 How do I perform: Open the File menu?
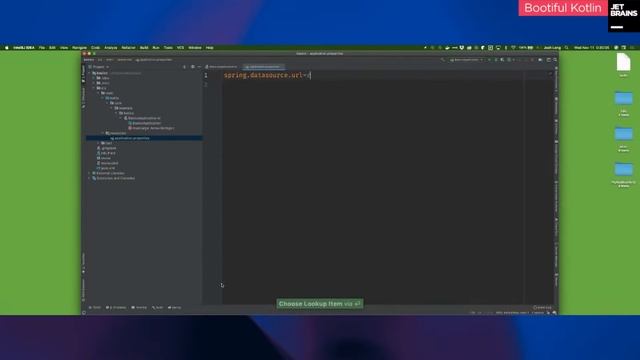coord(42,48)
